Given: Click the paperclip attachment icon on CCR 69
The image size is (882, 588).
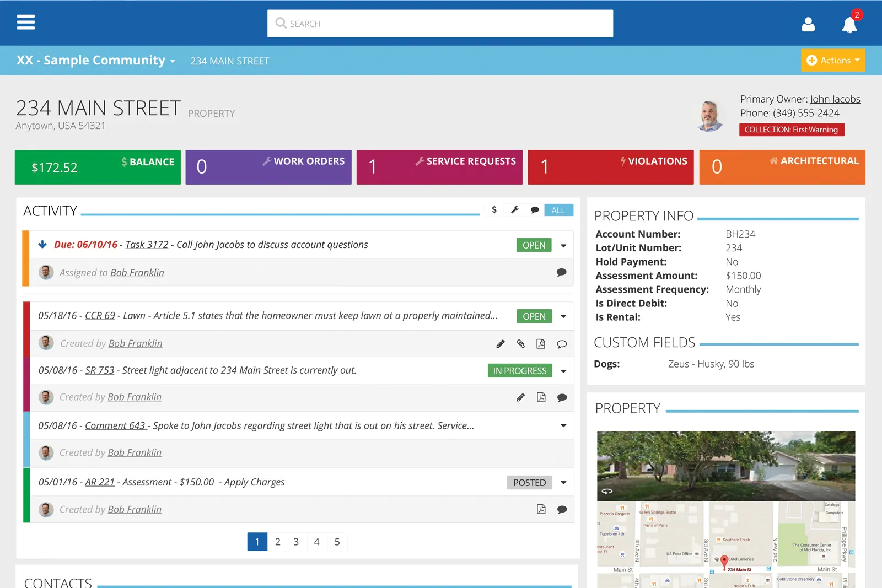Looking at the screenshot, I should coord(520,344).
